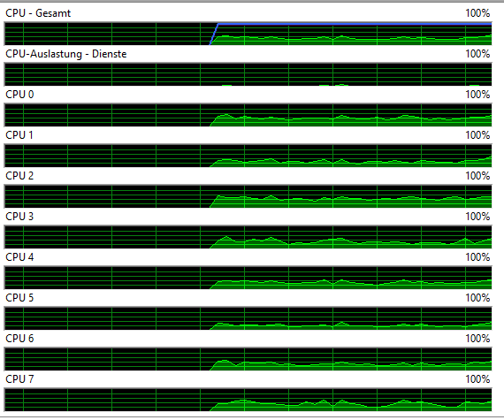Select the 'CPU 4' label
The width and height of the screenshot is (504, 420).
pyautogui.click(x=19, y=257)
